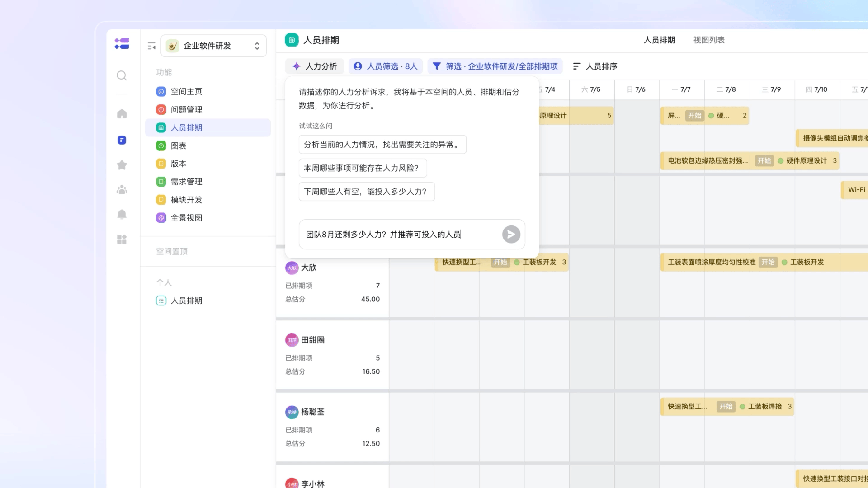
Task: Open 问题管理 in the sidebar
Action: click(186, 110)
